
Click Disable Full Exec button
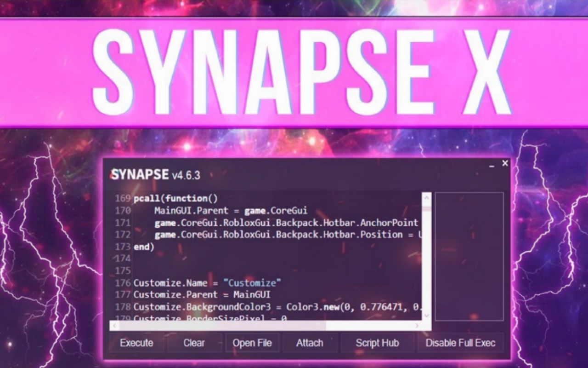[460, 343]
